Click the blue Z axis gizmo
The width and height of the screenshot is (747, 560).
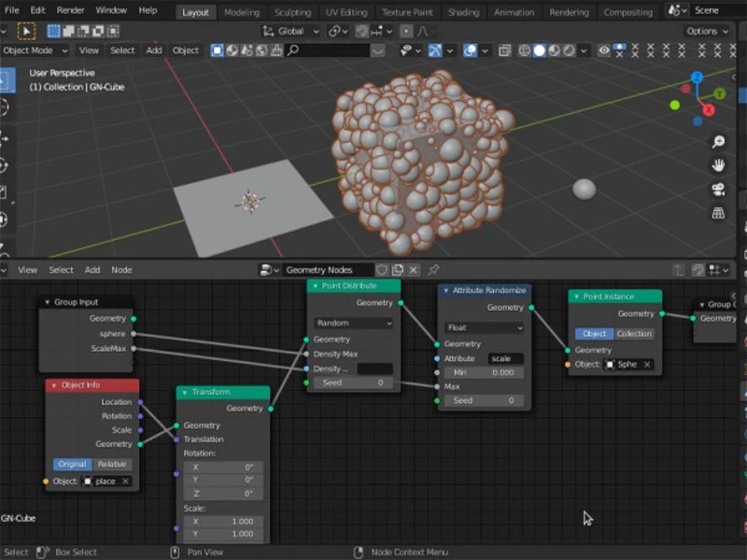coord(697,77)
